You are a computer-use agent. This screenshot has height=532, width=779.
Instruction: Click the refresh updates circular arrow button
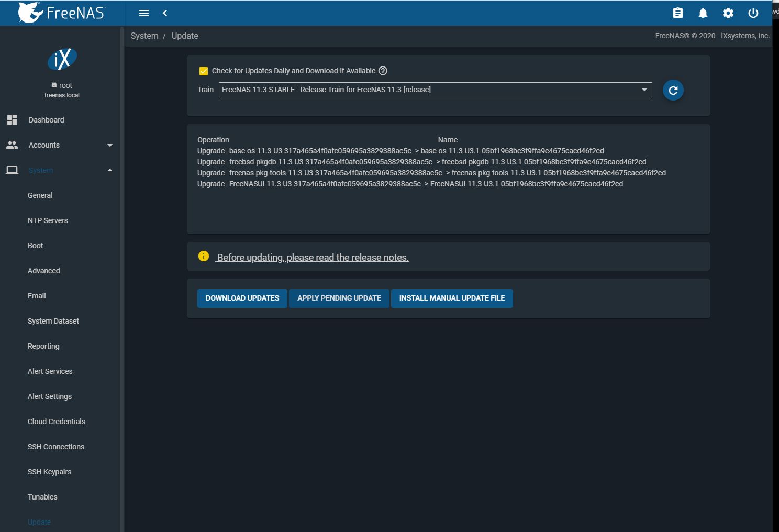click(673, 90)
